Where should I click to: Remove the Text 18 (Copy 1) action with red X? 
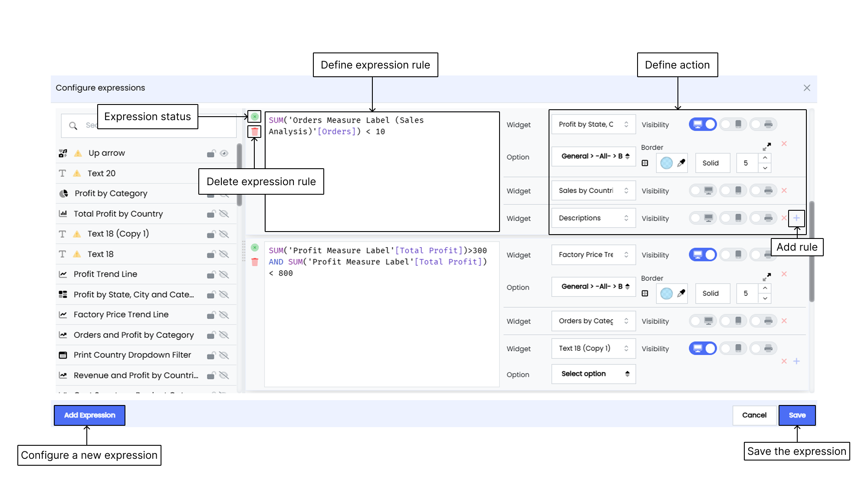pyautogui.click(x=784, y=361)
